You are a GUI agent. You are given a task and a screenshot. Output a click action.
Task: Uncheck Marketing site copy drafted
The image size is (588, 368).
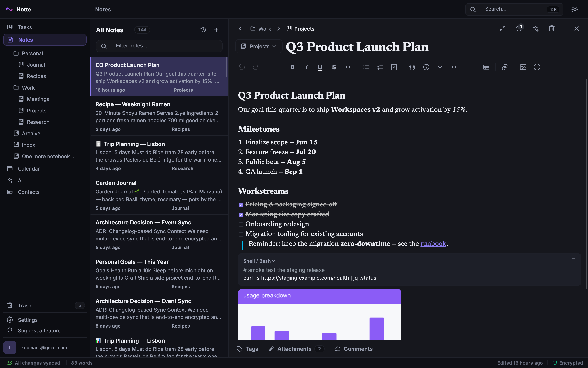(241, 215)
